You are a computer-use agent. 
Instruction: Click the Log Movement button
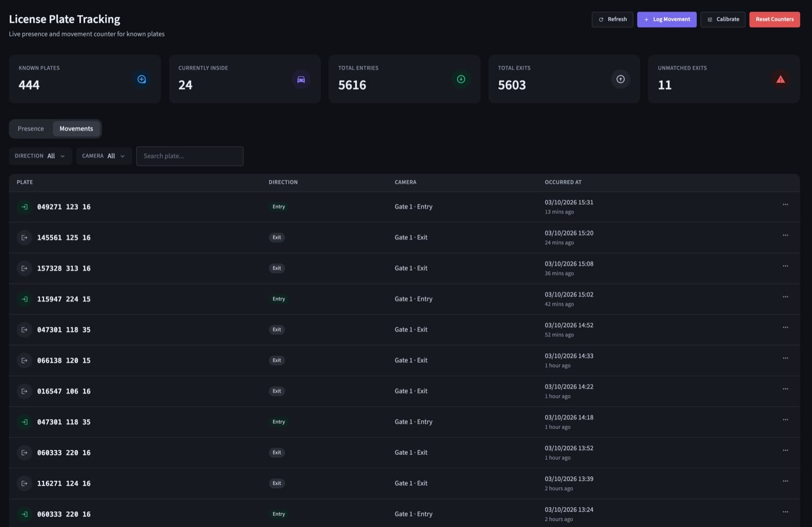point(667,19)
